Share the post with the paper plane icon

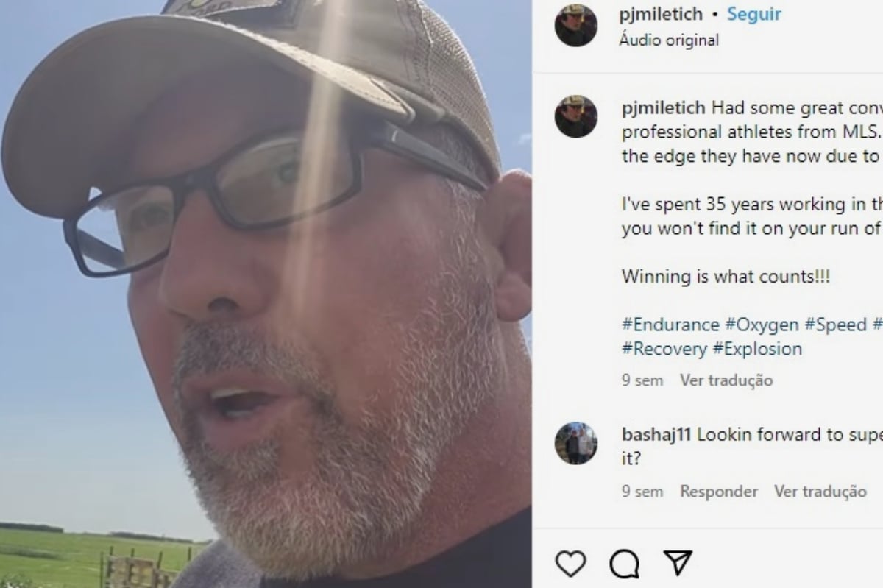click(678, 563)
